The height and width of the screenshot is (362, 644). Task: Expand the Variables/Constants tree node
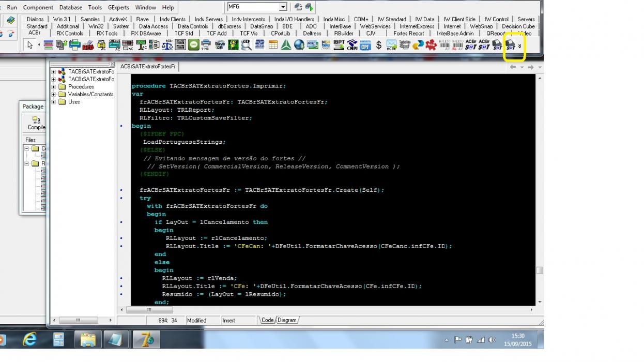pos(54,94)
